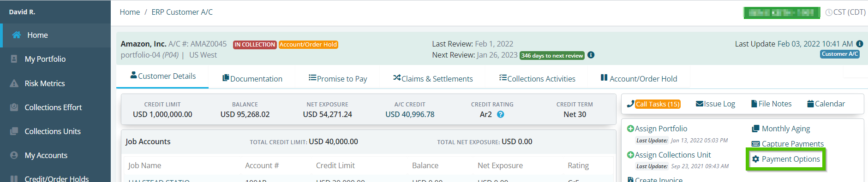The width and height of the screenshot is (868, 182).
Task: Open the Promise to Pay tab
Action: pos(338,79)
